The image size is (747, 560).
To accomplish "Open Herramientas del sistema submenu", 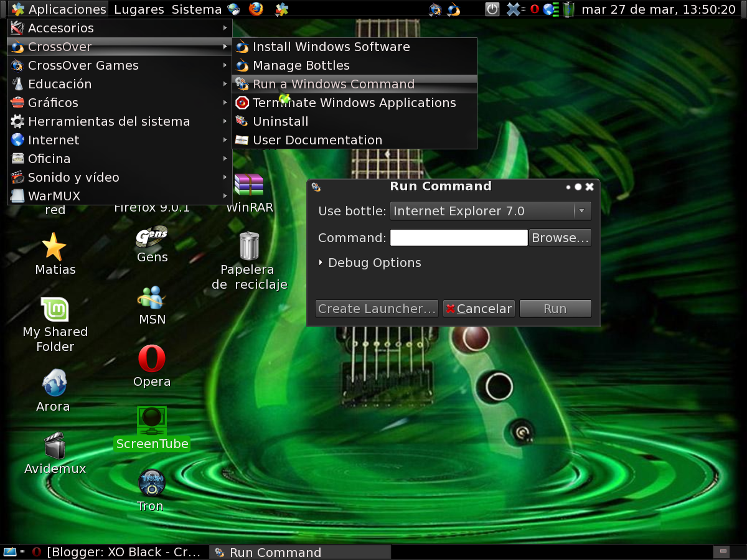I will click(x=120, y=121).
